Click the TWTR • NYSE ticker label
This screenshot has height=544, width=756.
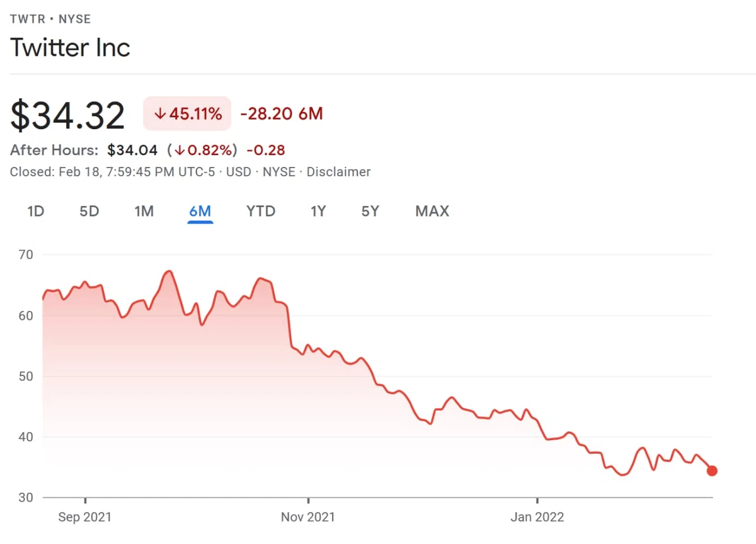50,19
